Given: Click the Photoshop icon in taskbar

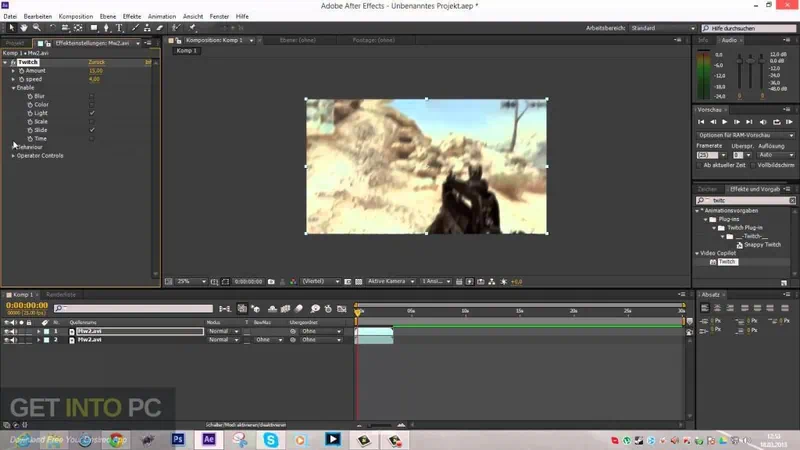Looking at the screenshot, I should 178,438.
